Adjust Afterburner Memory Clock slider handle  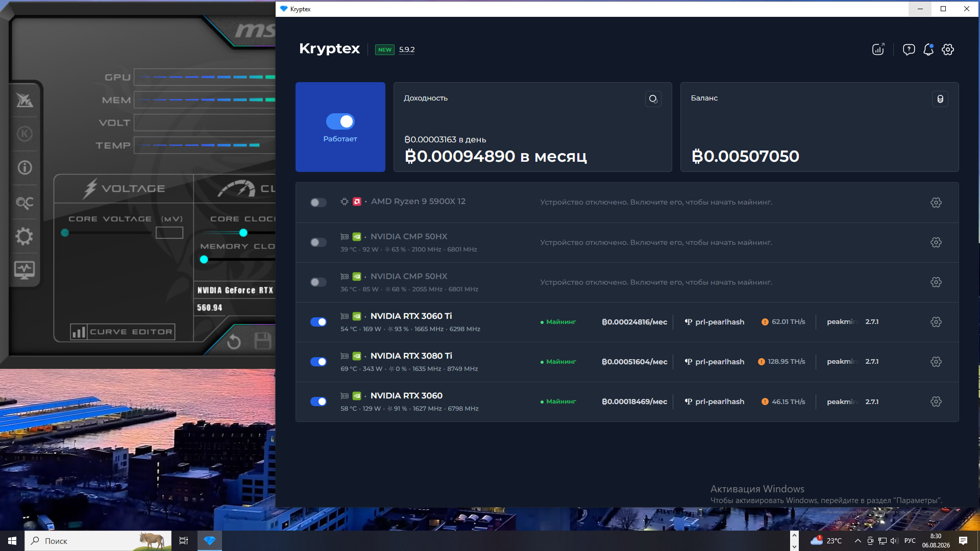click(204, 259)
